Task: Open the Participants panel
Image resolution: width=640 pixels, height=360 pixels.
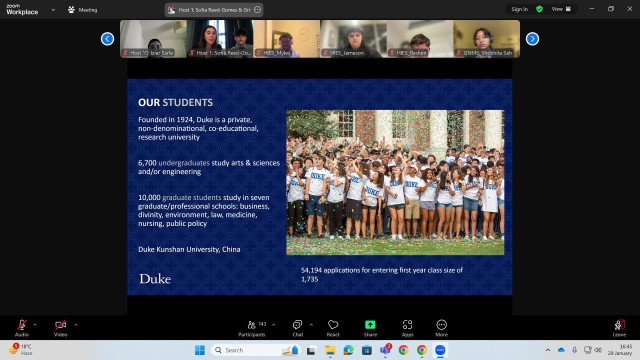Action: pyautogui.click(x=252, y=328)
